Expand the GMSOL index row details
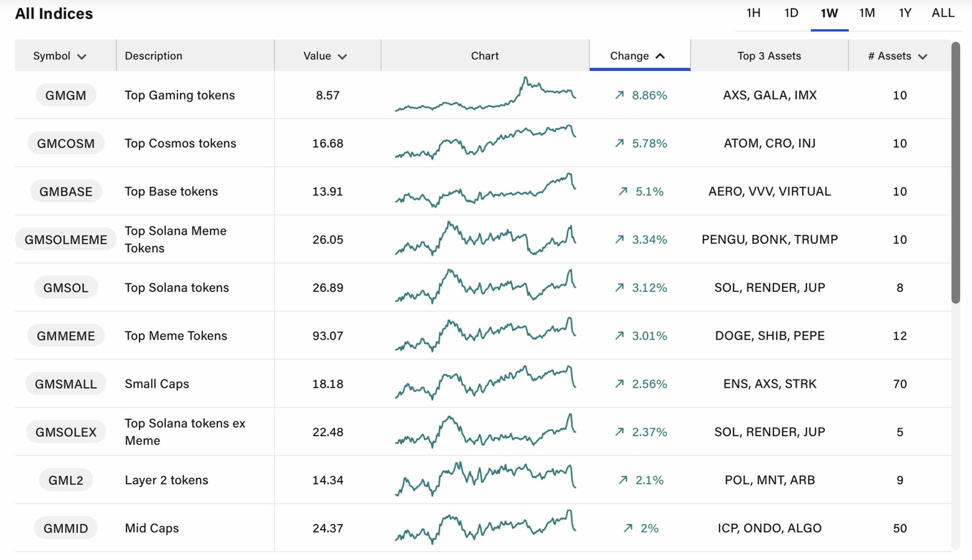This screenshot has height=560, width=972. coord(65,287)
